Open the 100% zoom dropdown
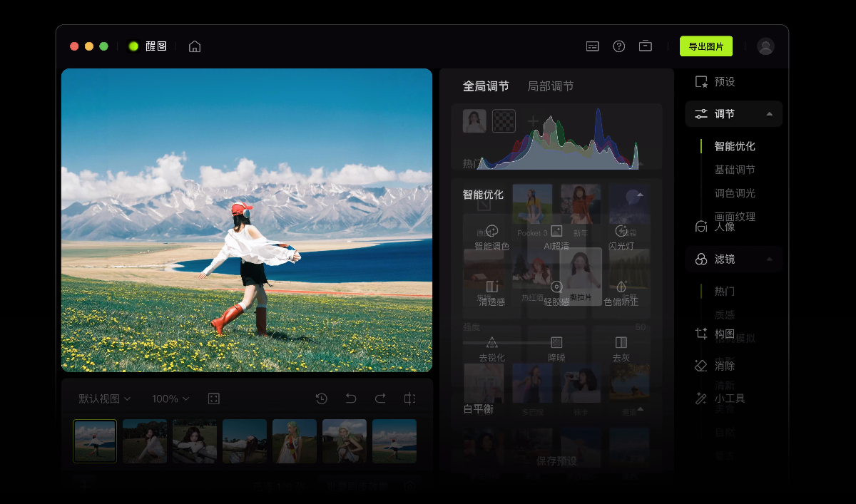This screenshot has width=856, height=504. (170, 398)
